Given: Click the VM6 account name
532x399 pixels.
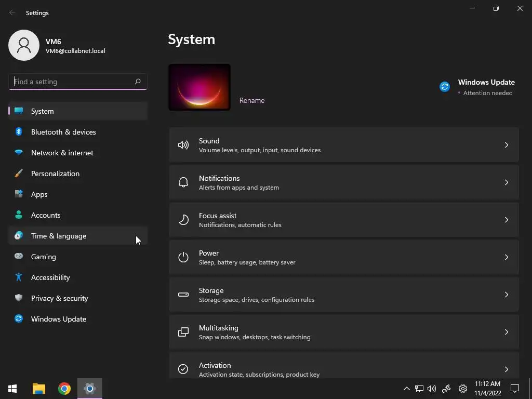Looking at the screenshot, I should tap(54, 42).
